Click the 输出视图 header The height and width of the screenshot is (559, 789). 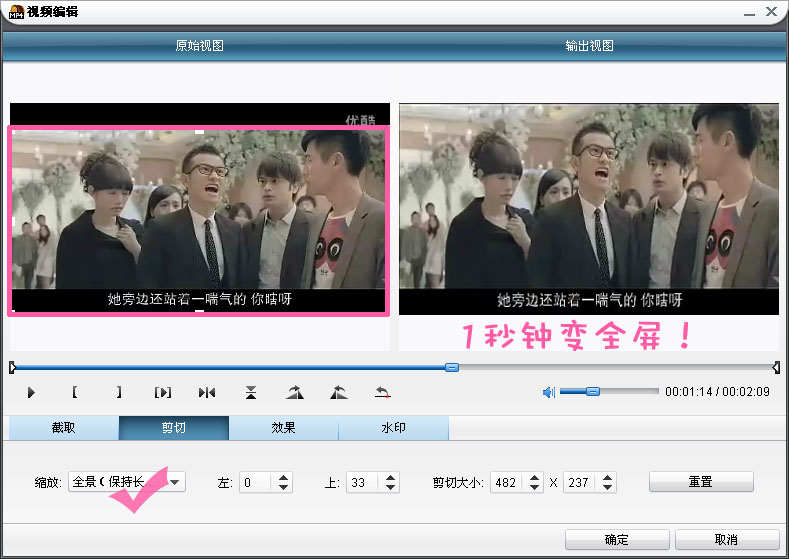[x=589, y=46]
